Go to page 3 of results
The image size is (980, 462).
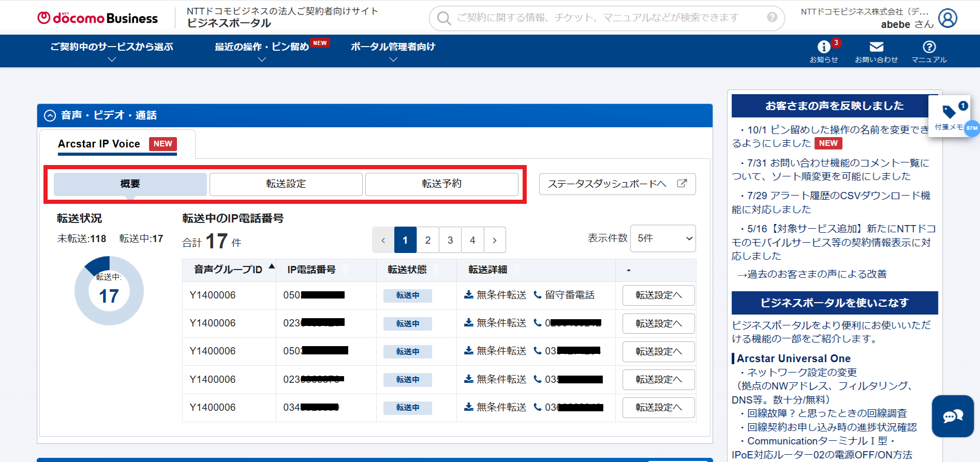click(x=450, y=240)
